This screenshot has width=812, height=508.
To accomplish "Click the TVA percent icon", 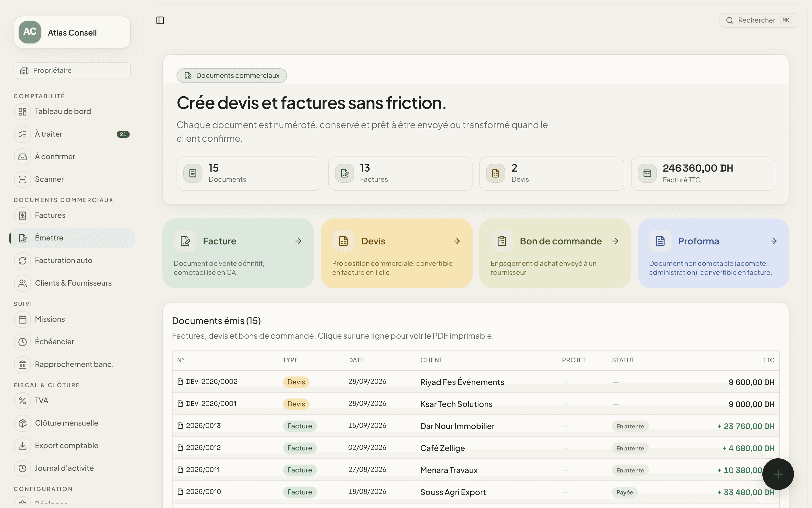I will [23, 400].
